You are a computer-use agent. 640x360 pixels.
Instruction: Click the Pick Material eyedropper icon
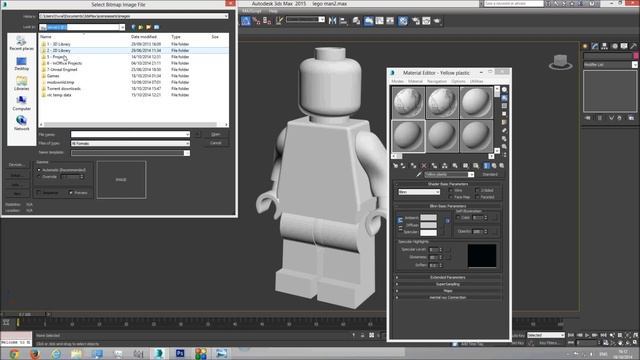pos(419,174)
